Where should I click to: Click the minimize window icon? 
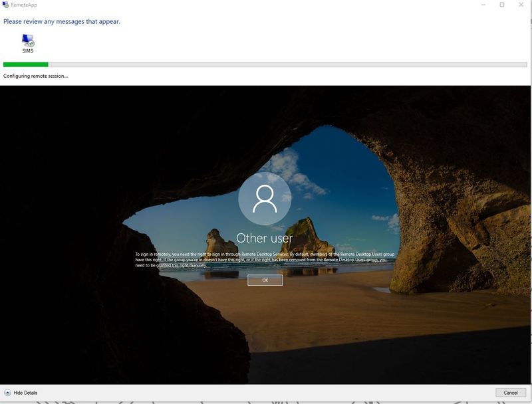(x=483, y=5)
